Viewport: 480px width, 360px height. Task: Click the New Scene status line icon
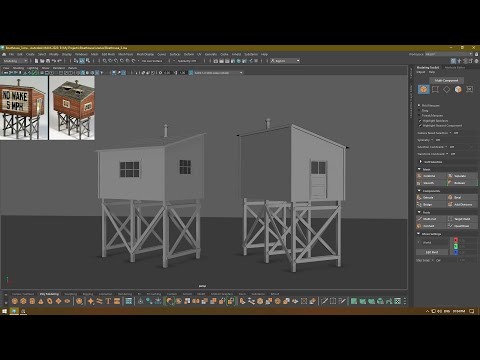click(x=37, y=61)
